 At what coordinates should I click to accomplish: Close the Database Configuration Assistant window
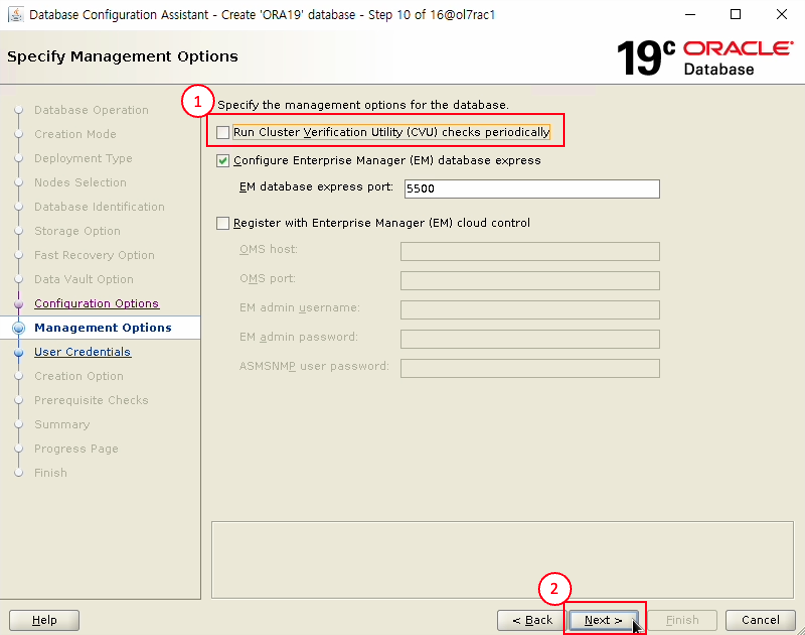click(x=781, y=14)
